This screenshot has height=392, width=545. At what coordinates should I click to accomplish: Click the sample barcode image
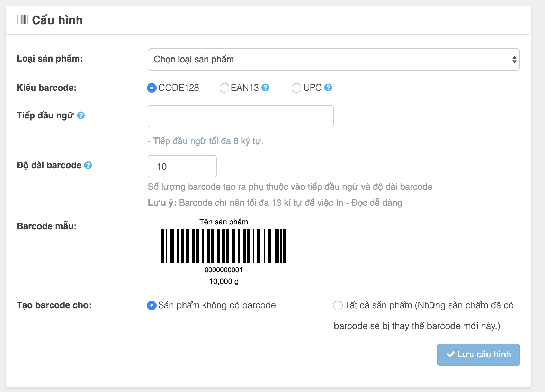224,246
